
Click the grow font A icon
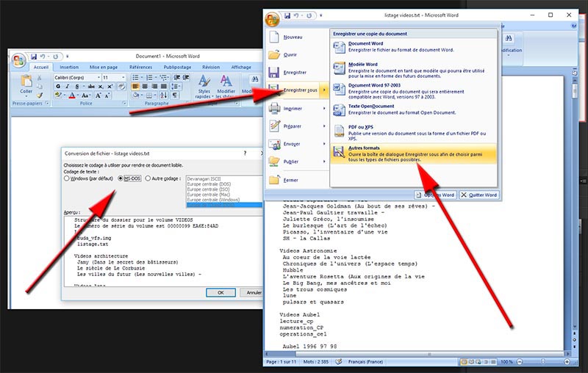point(98,95)
